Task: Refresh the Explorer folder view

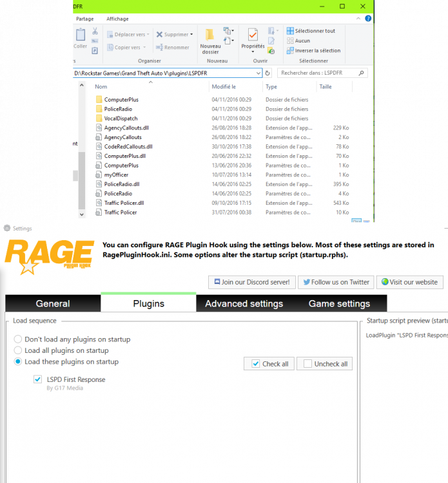Action: (x=268, y=73)
